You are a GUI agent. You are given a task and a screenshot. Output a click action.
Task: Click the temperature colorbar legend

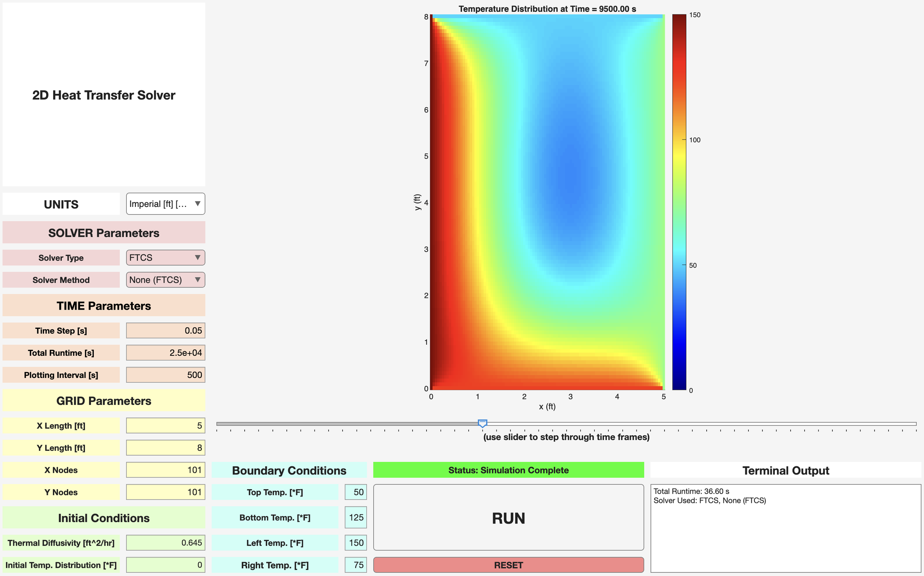pyautogui.click(x=679, y=202)
